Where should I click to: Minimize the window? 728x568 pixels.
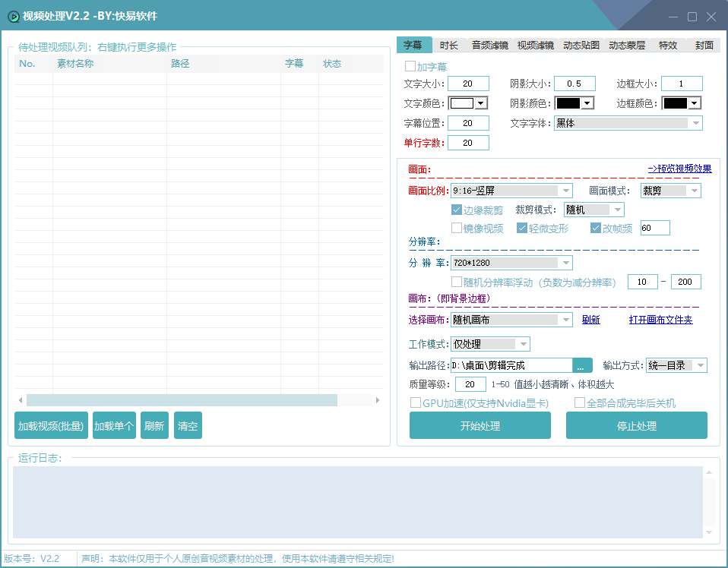point(673,17)
